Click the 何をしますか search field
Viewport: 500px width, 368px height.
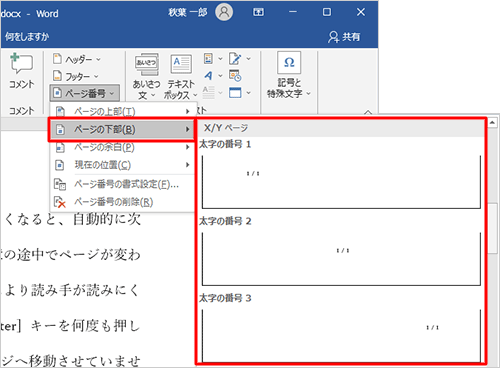tap(27, 36)
